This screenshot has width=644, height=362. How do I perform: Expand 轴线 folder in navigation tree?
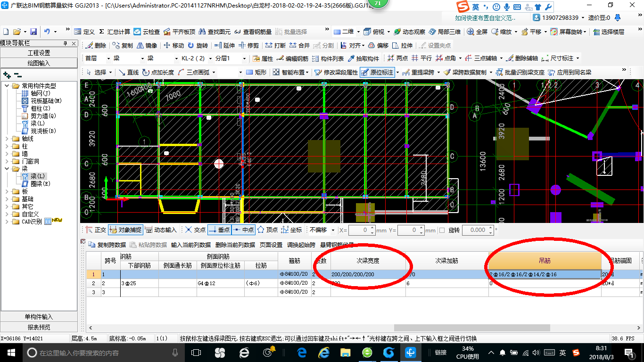(x=7, y=139)
